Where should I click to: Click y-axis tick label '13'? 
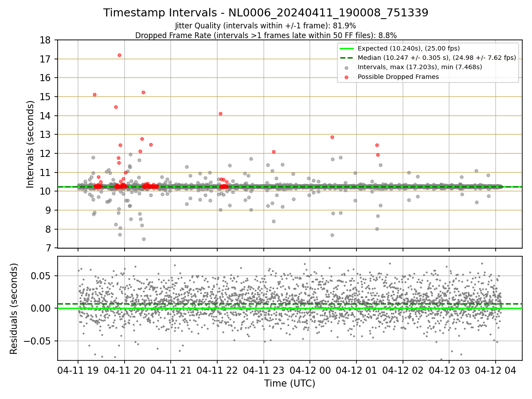click(x=46, y=135)
